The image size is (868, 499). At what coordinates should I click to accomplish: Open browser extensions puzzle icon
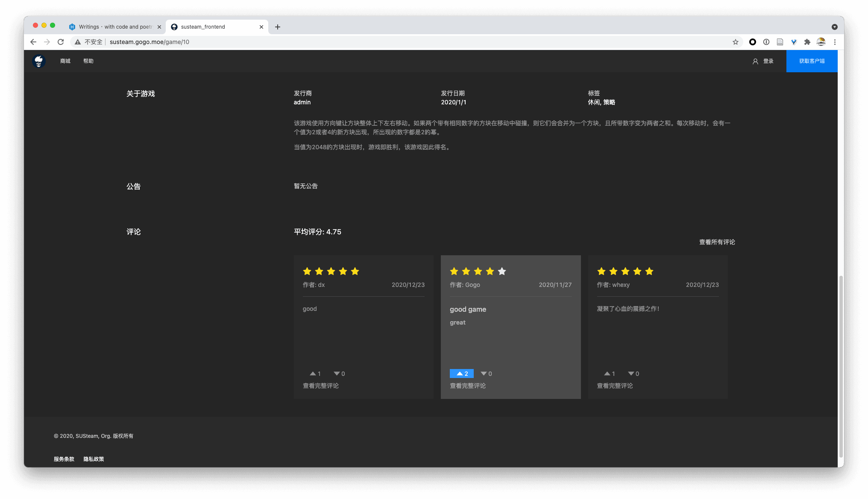click(807, 42)
